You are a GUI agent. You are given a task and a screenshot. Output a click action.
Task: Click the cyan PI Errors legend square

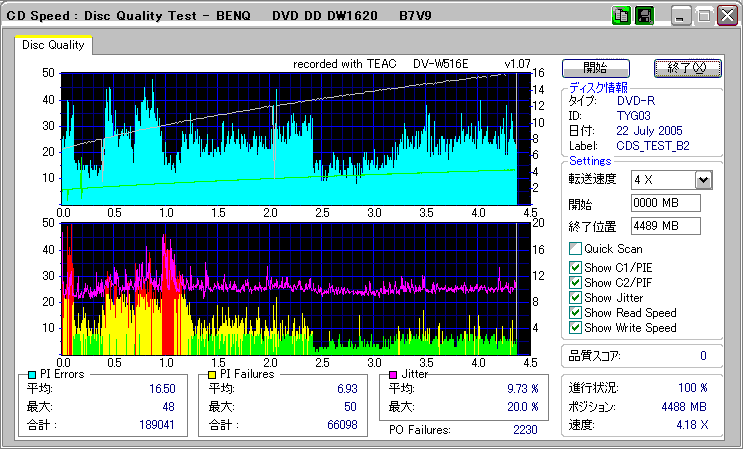tap(32, 374)
